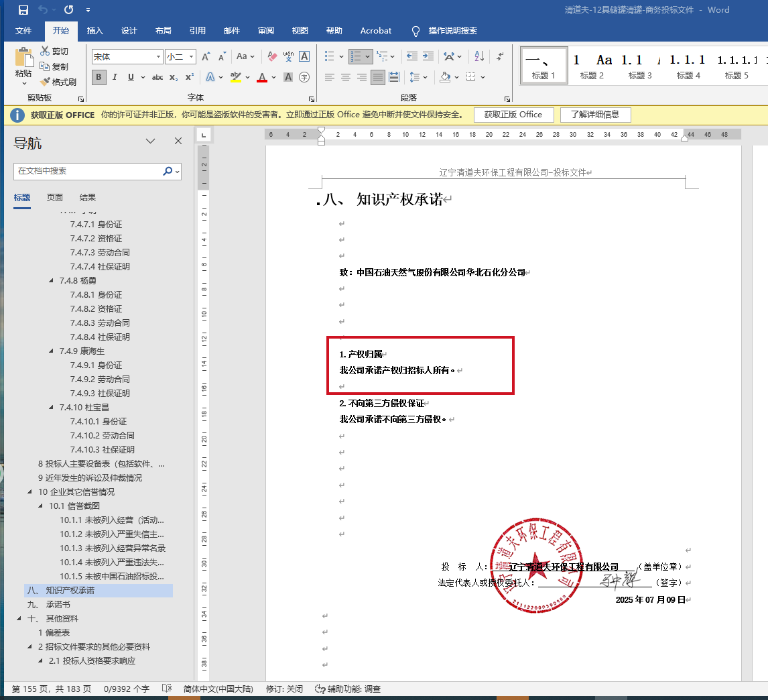Viewport: 768px width, 700px height.
Task: Increase font size with the larger A icon
Action: pyautogui.click(x=206, y=56)
